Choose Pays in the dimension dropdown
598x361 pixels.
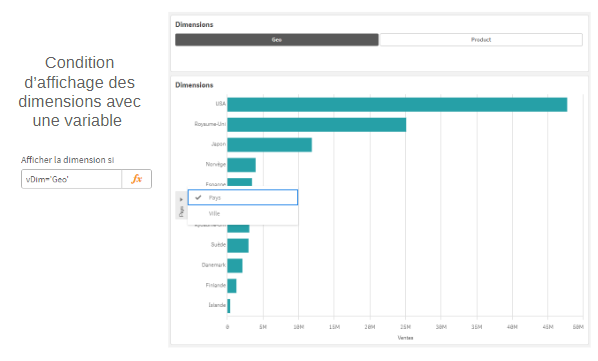click(243, 197)
